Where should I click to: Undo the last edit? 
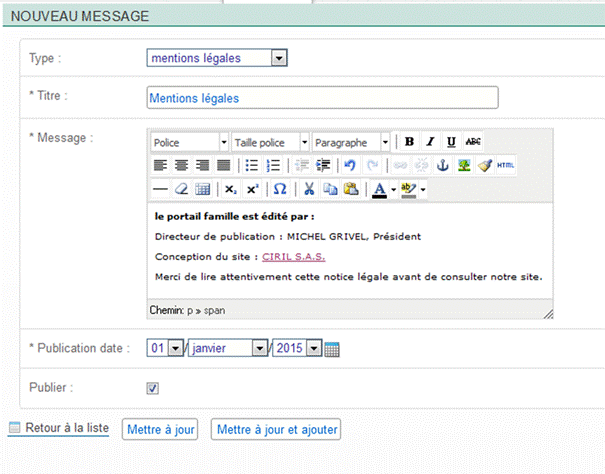(x=349, y=165)
